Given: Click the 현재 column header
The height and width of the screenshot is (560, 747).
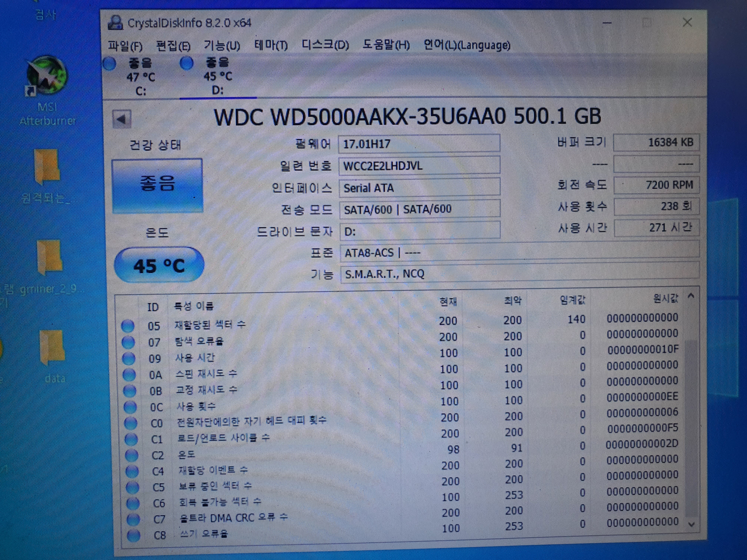Looking at the screenshot, I should pos(448,302).
